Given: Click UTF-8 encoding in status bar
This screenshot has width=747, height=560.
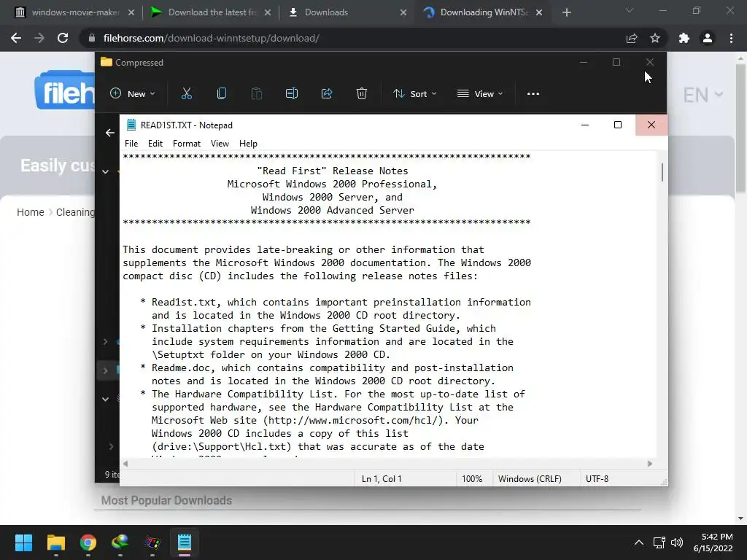Looking at the screenshot, I should 597,478.
